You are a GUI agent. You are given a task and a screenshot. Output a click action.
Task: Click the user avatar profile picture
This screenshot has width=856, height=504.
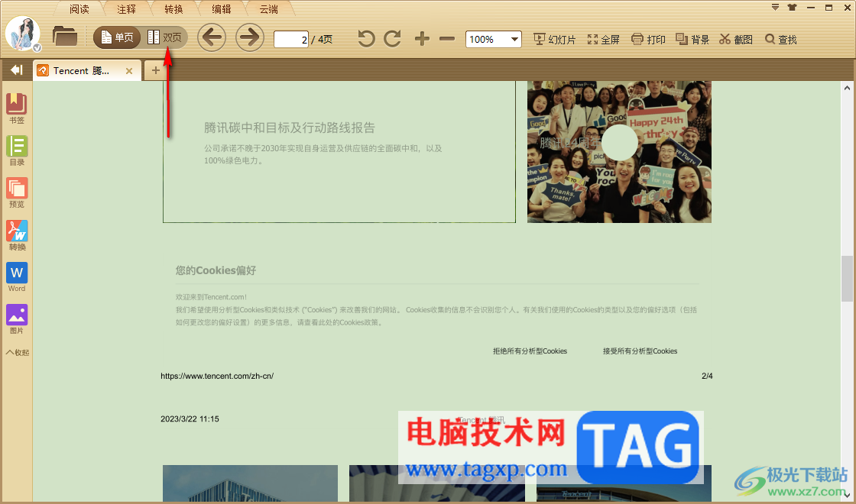(22, 34)
